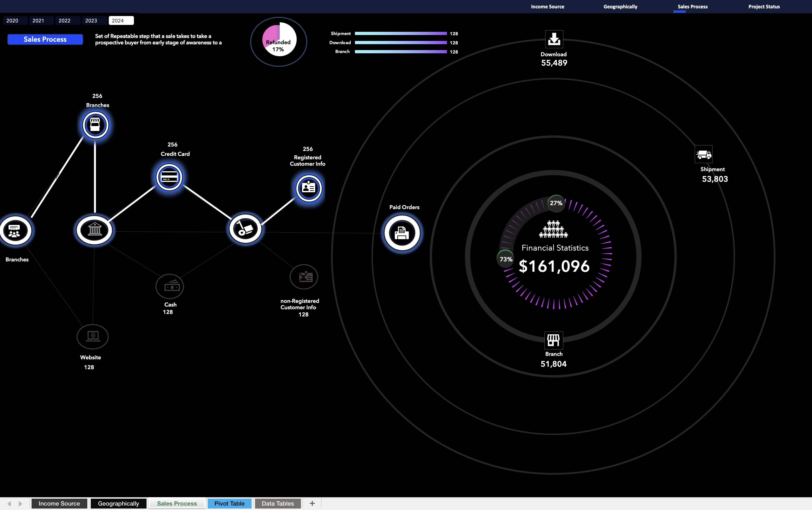The height and width of the screenshot is (510, 812).
Task: Click the Download arrow icon
Action: (x=554, y=39)
